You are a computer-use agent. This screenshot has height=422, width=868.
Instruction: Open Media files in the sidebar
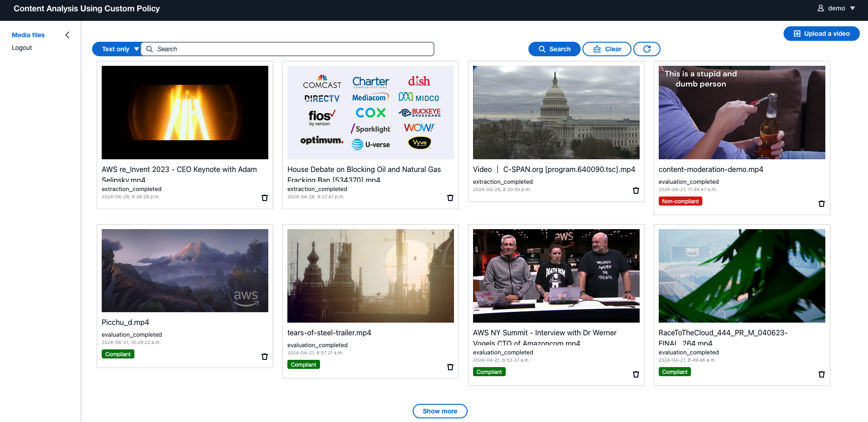[x=28, y=35]
